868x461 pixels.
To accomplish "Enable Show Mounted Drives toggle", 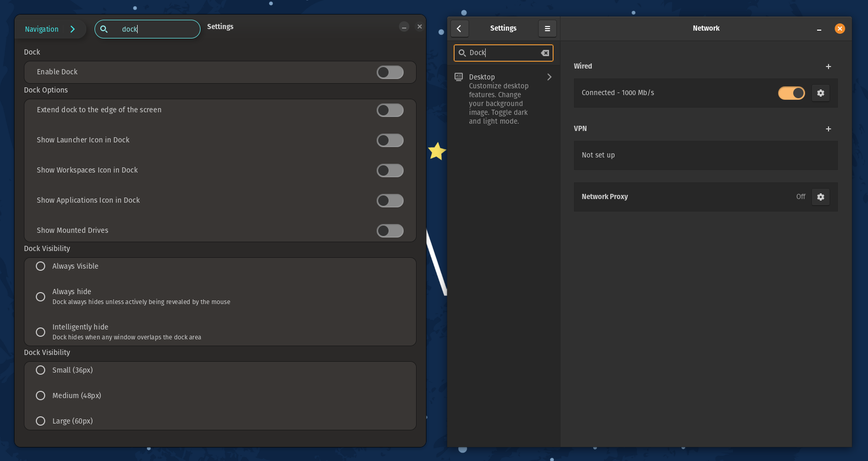I will click(390, 231).
